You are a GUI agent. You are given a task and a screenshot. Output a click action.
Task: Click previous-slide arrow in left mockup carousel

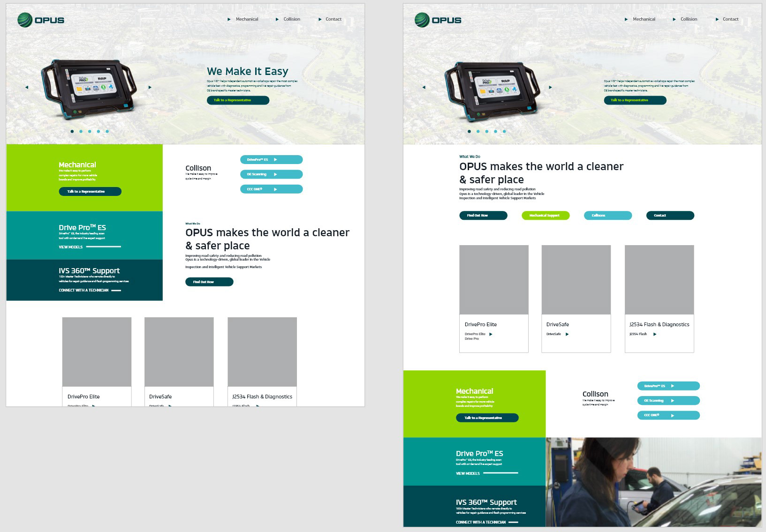click(27, 87)
